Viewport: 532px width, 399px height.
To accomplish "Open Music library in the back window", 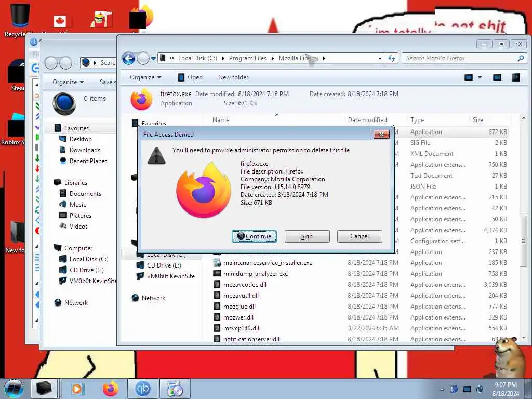I will tap(78, 204).
